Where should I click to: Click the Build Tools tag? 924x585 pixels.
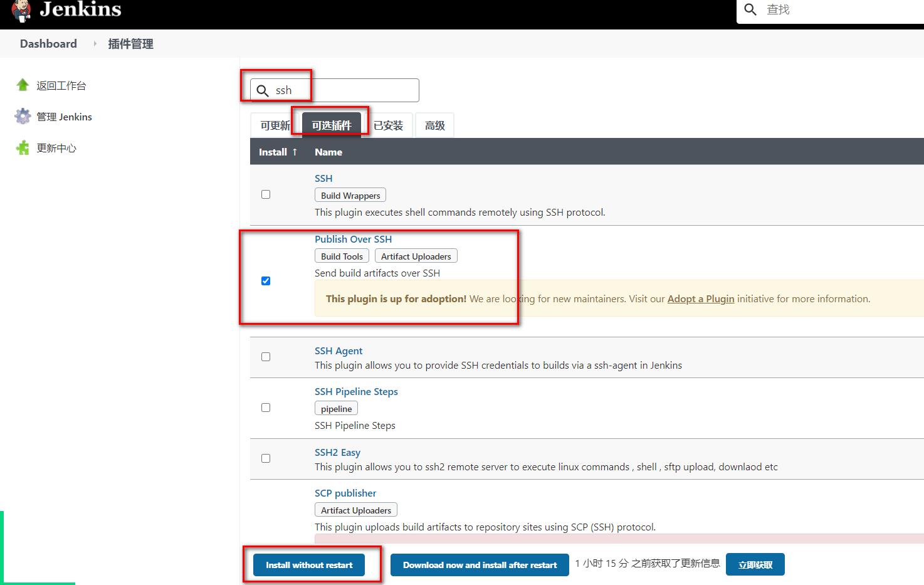coord(342,256)
